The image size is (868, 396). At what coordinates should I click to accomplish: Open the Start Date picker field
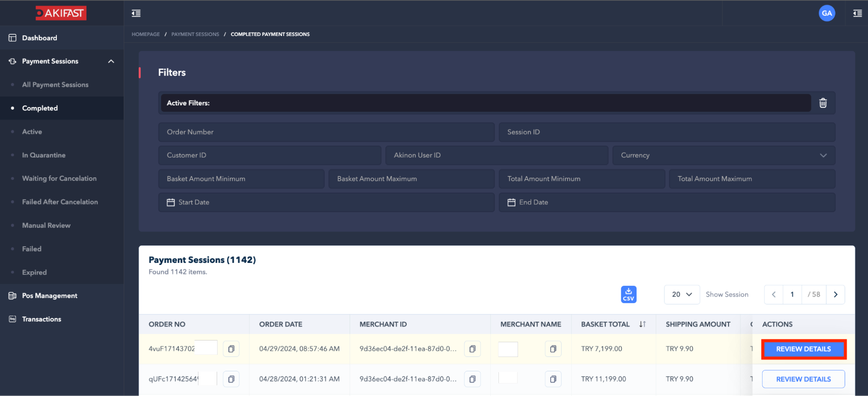point(326,202)
